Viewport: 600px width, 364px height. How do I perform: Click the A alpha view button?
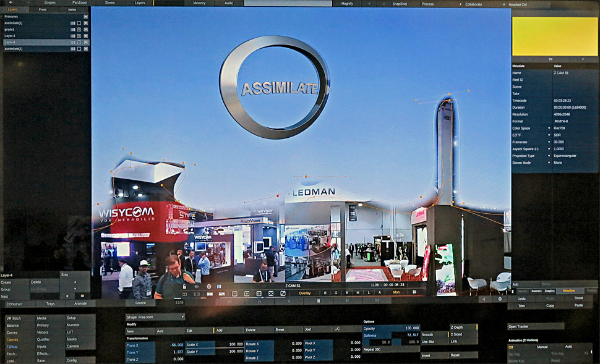[380, 293]
